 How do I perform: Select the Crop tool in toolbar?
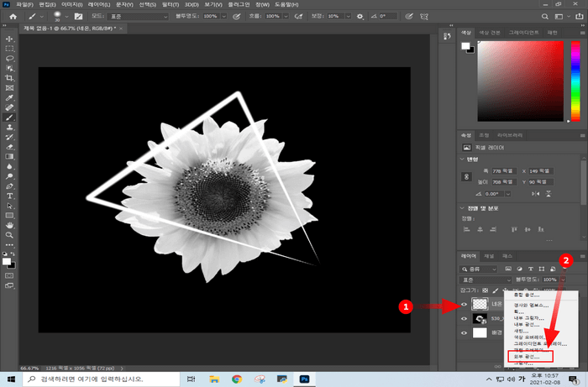pyautogui.click(x=9, y=77)
